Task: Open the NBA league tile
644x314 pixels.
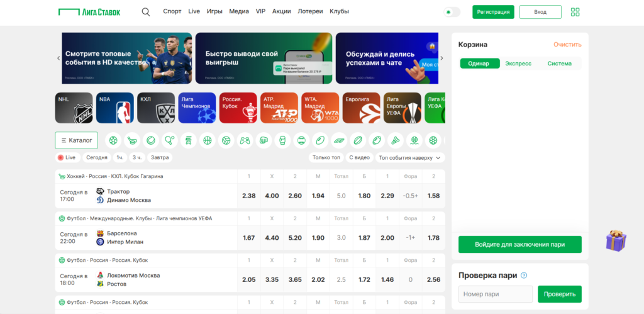Action: pos(115,108)
